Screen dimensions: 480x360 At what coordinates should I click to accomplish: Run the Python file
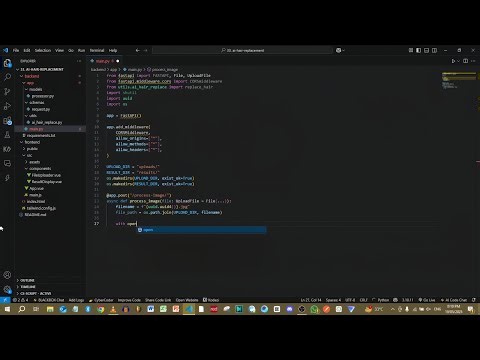453,61
